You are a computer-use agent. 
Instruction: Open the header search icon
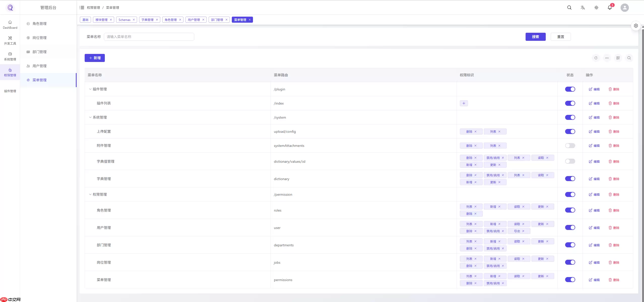(569, 8)
